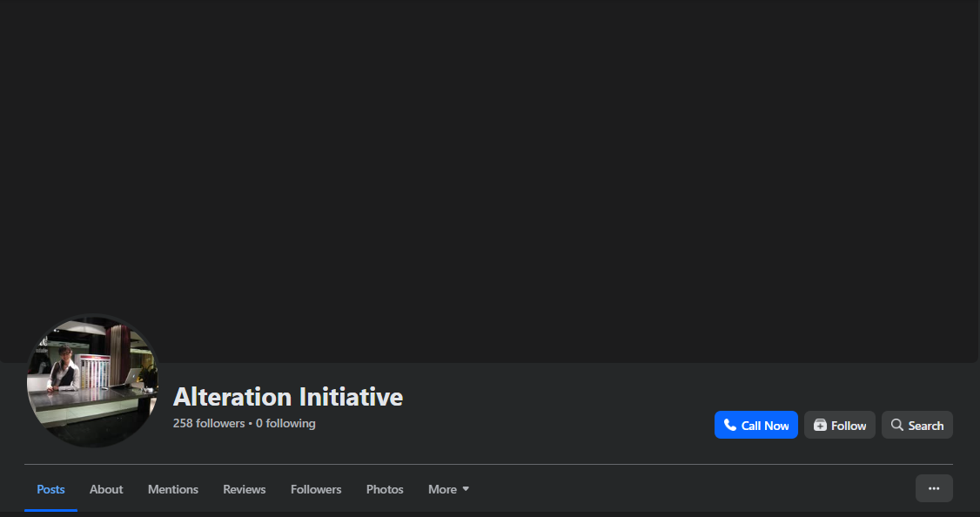The height and width of the screenshot is (517, 980).
Task: Click the magnifying glass search icon
Action: click(896, 425)
